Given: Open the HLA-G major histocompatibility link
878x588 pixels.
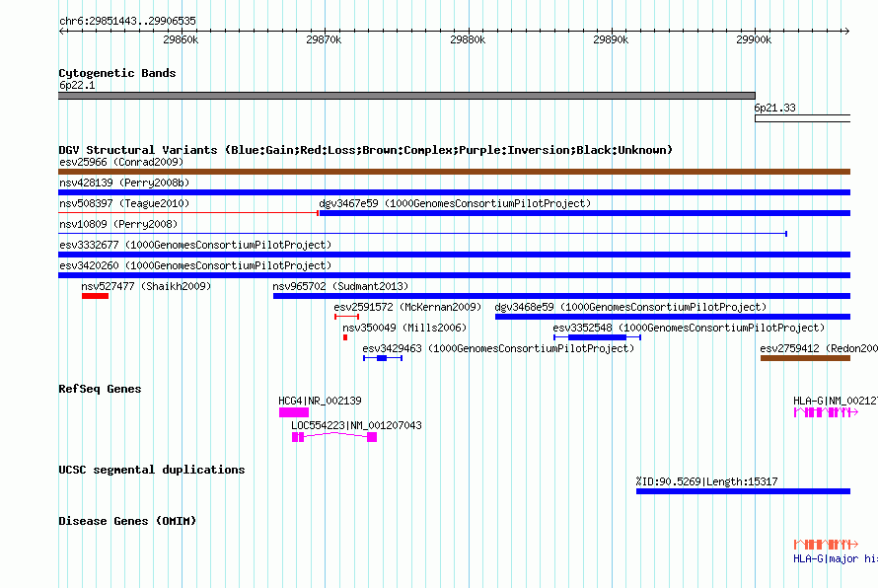Looking at the screenshot, I should pyautogui.click(x=836, y=558).
